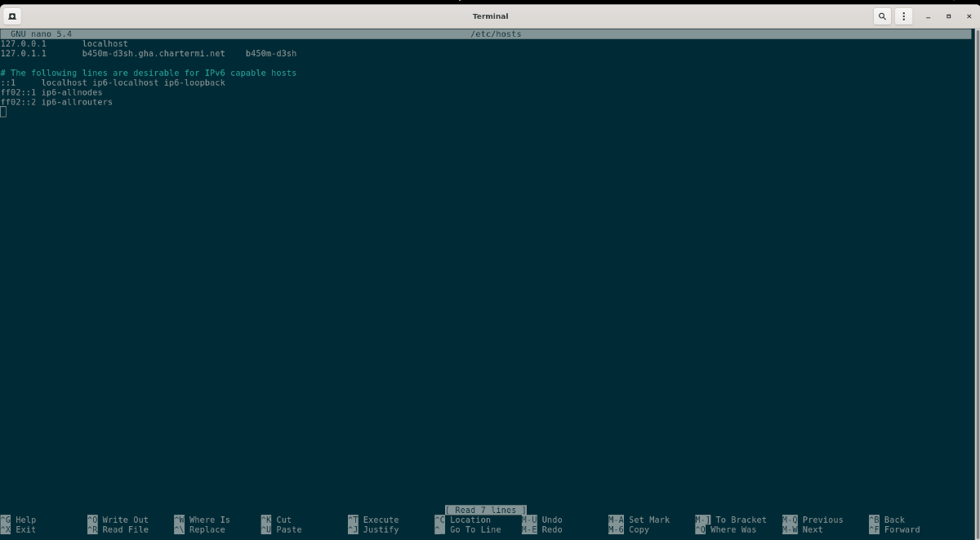Click the new tab icon in title bar

pos(13,16)
